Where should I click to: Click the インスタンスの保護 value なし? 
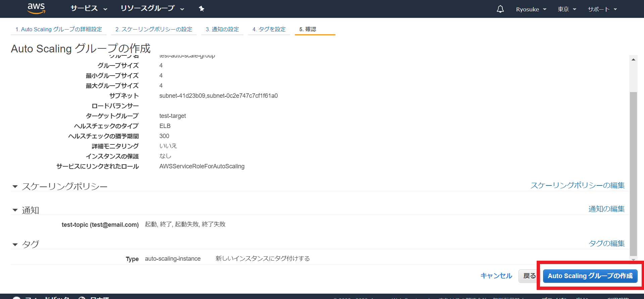(165, 156)
